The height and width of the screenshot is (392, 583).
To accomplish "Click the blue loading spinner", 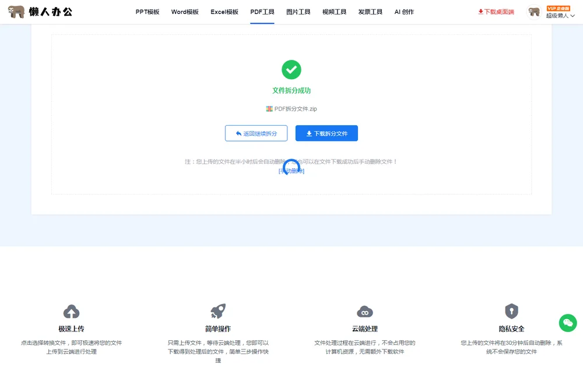I will [x=291, y=167].
